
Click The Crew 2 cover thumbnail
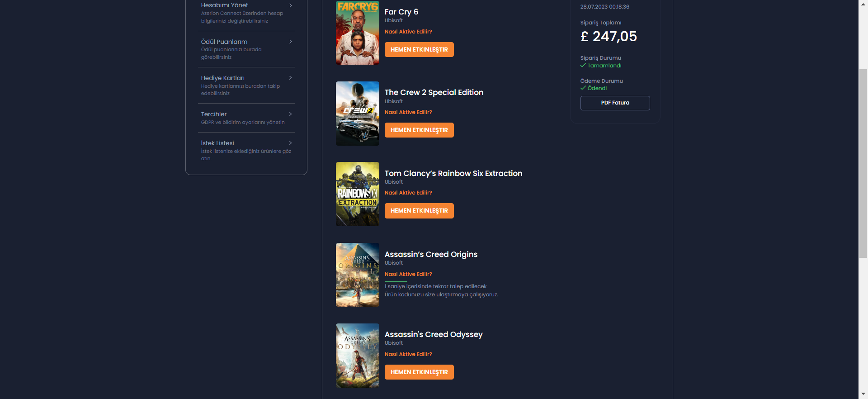click(358, 114)
